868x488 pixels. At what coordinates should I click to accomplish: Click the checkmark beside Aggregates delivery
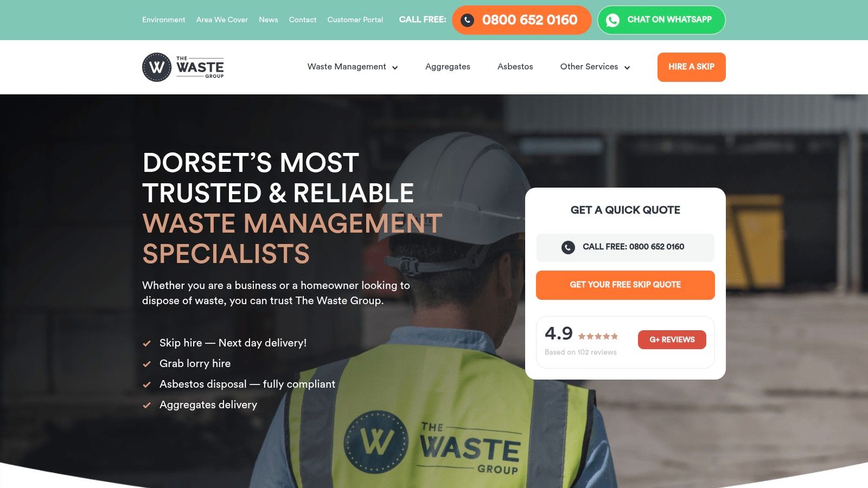click(x=147, y=405)
